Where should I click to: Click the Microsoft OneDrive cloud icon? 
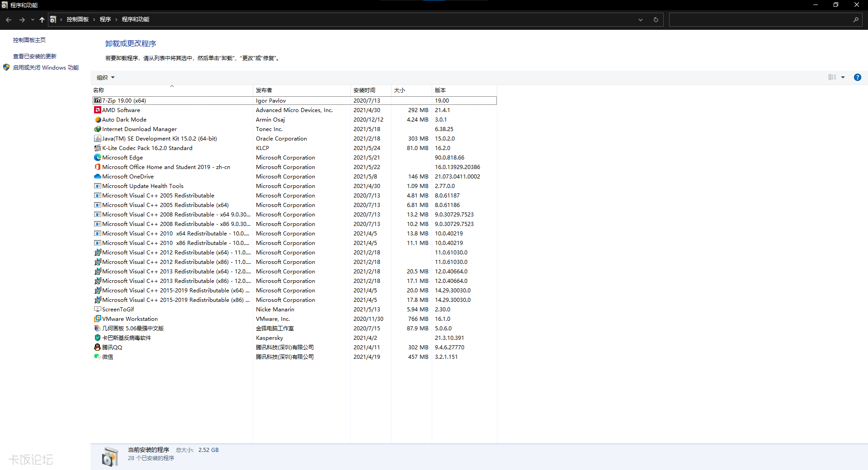(97, 177)
